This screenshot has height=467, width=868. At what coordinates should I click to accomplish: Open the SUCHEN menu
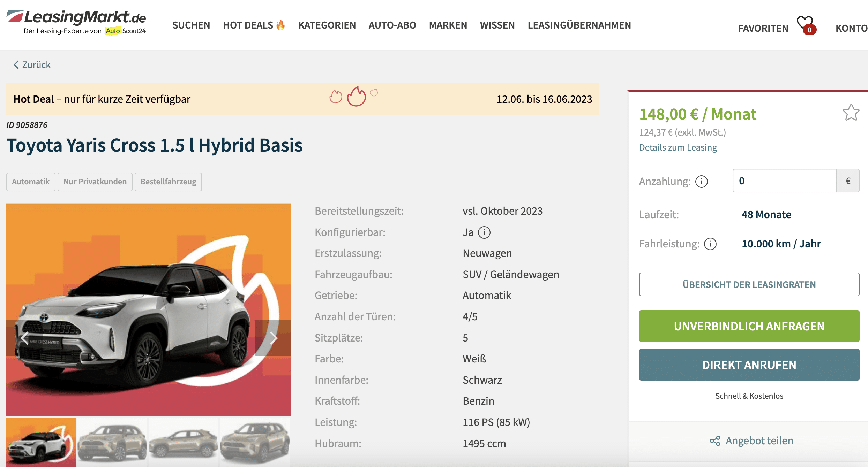pyautogui.click(x=191, y=25)
